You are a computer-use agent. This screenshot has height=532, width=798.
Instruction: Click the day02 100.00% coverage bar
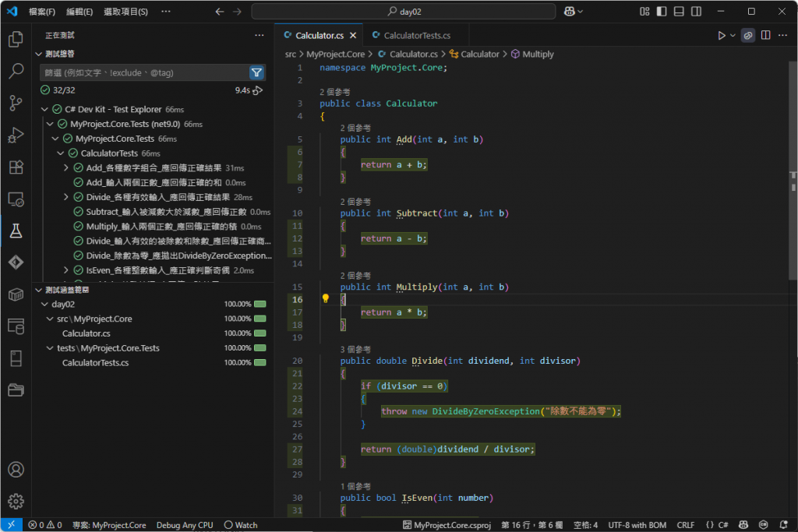click(260, 304)
